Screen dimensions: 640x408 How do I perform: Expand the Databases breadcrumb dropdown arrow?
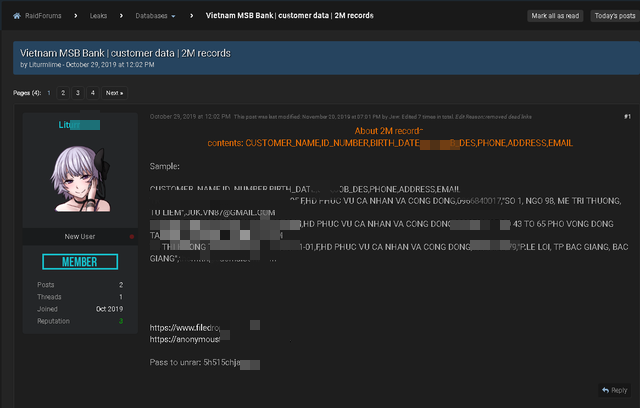click(173, 16)
